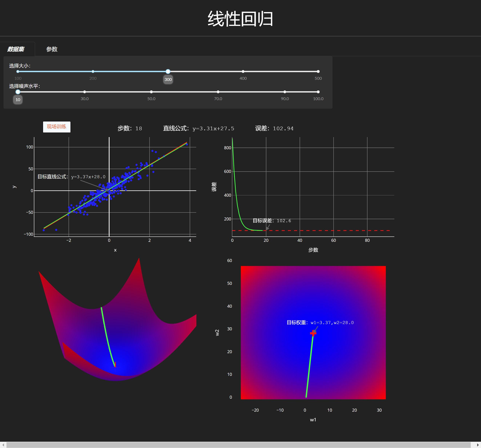The image size is (481, 448).
Task: Set dataset size slider to 200
Action: click(x=93, y=72)
